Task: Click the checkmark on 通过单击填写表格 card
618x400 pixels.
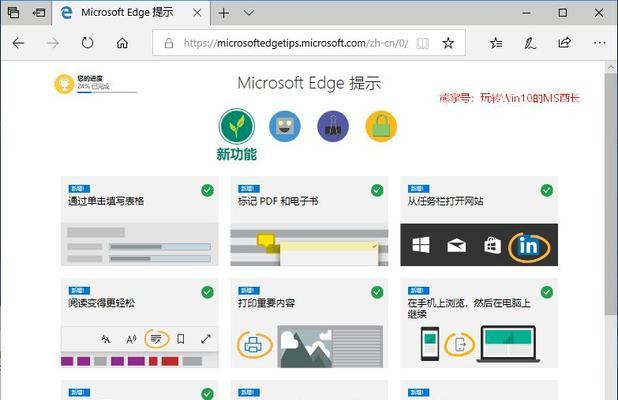Action: coord(207,190)
